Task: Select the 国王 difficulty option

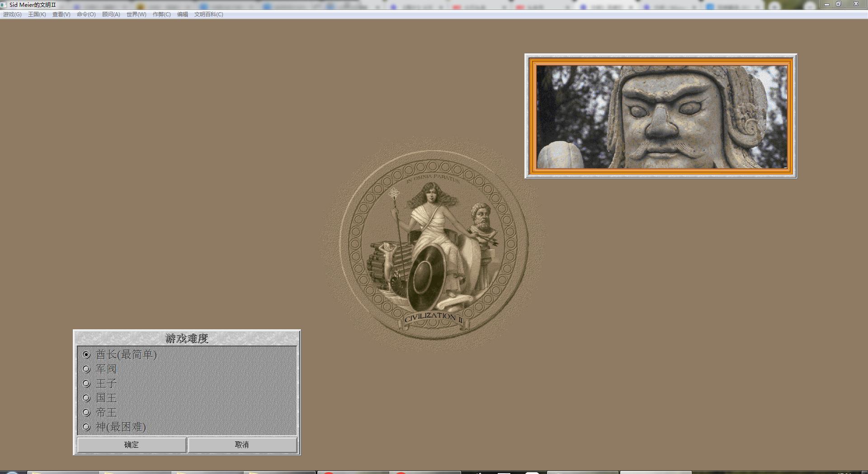Action: [x=87, y=398]
